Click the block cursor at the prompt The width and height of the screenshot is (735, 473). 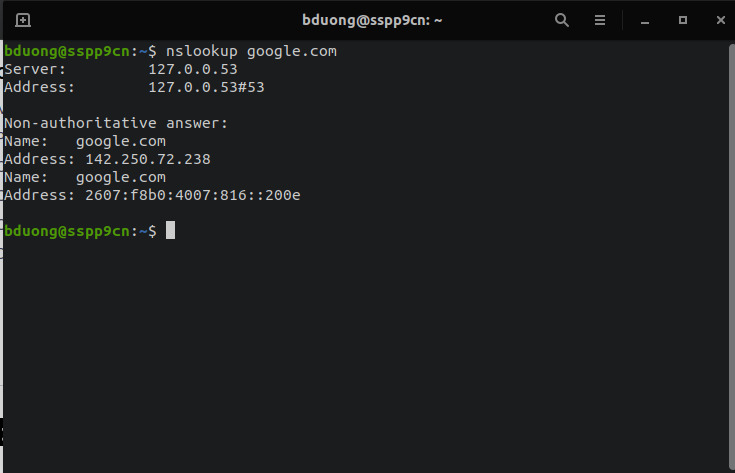[x=171, y=231]
